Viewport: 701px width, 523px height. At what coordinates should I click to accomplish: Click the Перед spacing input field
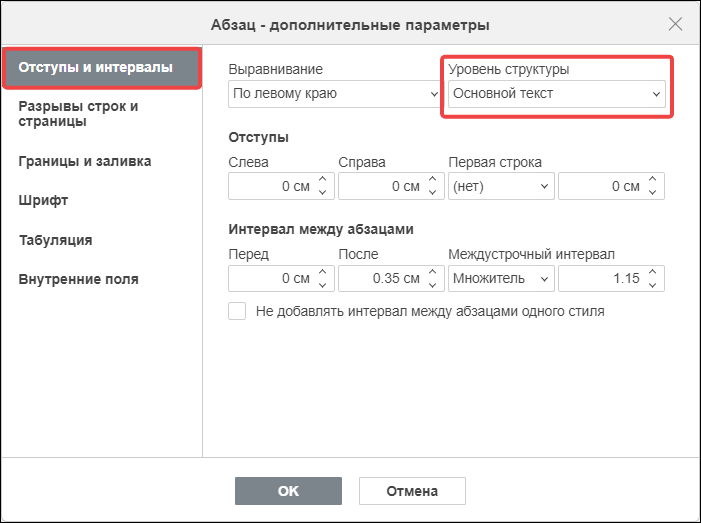coord(281,278)
